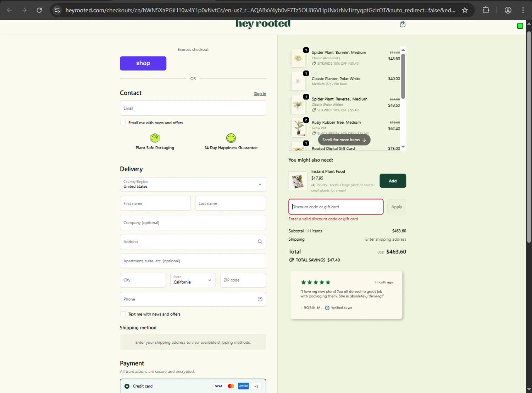Click the browser address bar URL

260,10
